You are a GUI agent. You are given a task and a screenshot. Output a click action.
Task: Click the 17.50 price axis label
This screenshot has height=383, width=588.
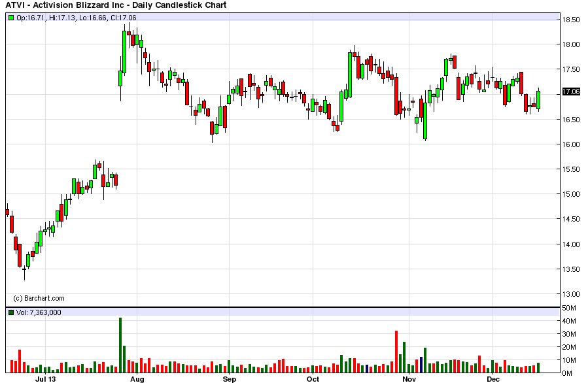click(571, 69)
